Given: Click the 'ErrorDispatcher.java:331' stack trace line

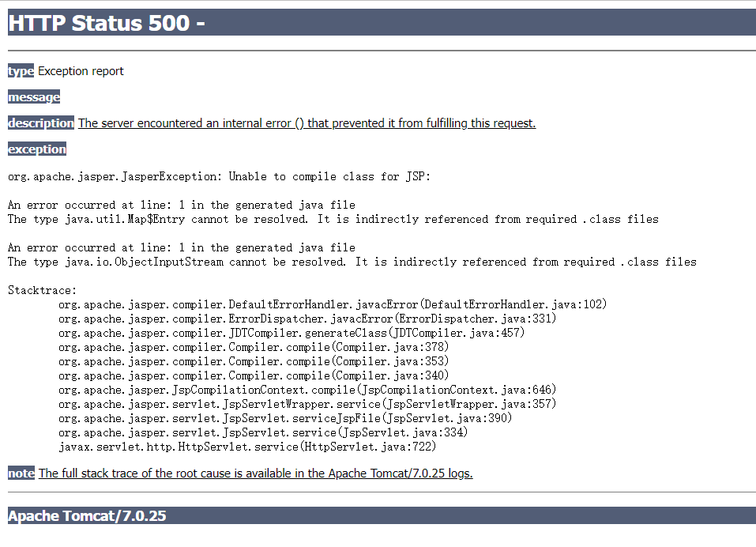Looking at the screenshot, I should coord(307,319).
